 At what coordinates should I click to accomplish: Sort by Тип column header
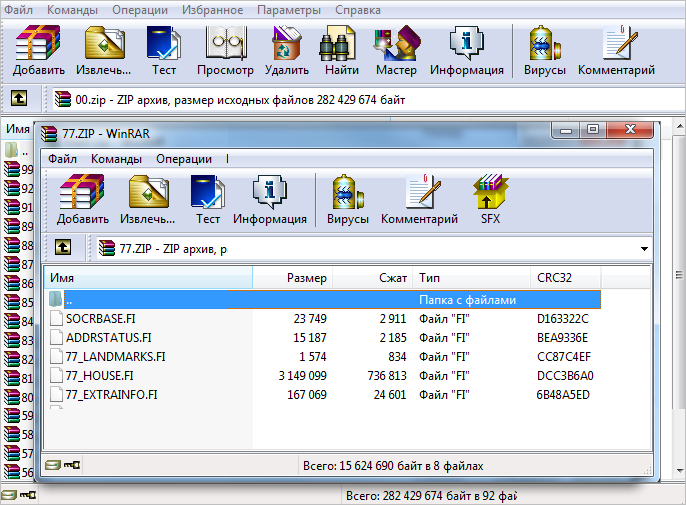click(x=472, y=277)
